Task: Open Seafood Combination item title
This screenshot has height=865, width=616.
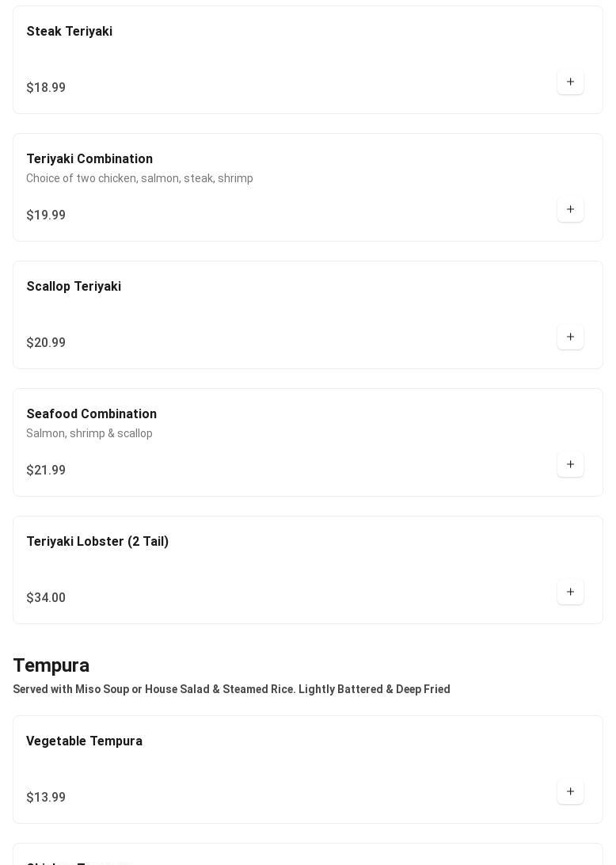Action: (92, 414)
